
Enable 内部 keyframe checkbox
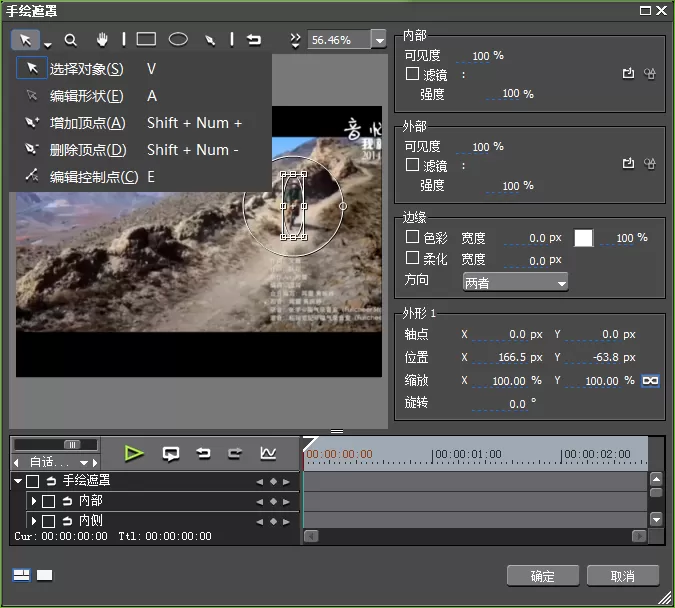pyautogui.click(x=48, y=501)
